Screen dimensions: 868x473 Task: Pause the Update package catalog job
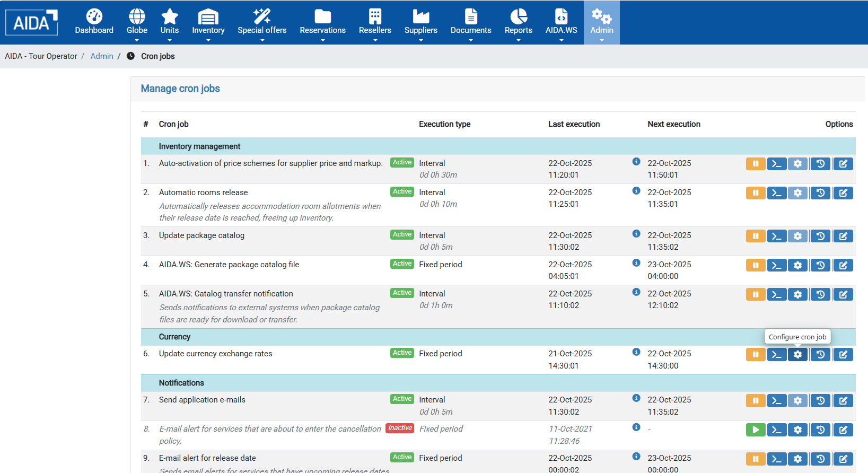pyautogui.click(x=756, y=236)
